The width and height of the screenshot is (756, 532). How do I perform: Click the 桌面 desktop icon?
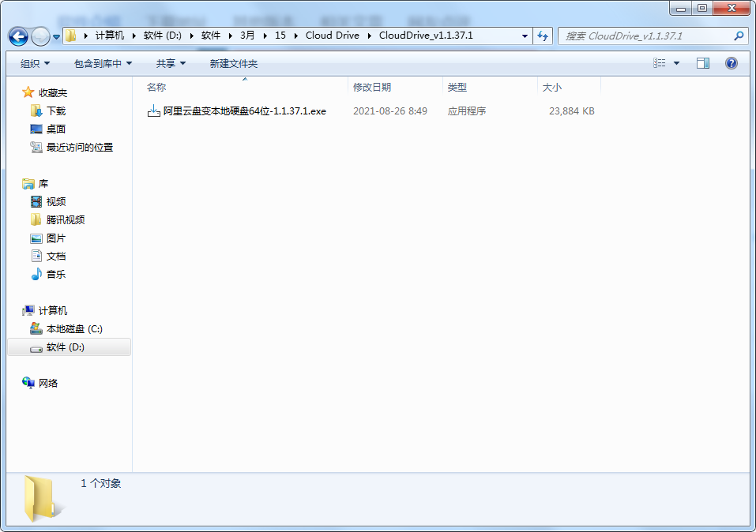36,129
